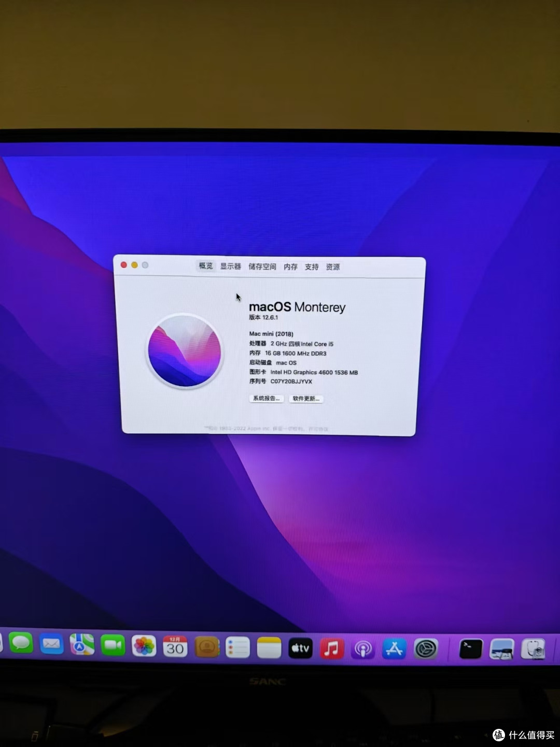
Task: Open FaceTime in the Dock
Action: point(113,645)
